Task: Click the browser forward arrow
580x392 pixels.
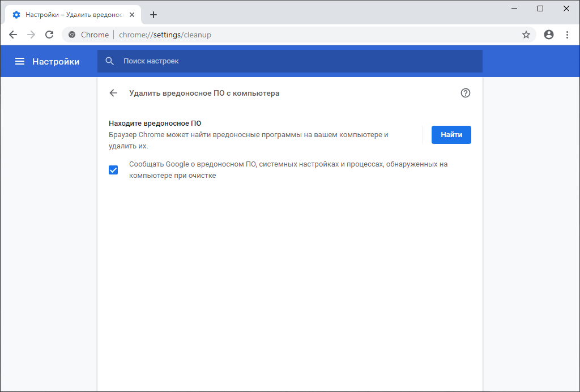Action: [31, 35]
